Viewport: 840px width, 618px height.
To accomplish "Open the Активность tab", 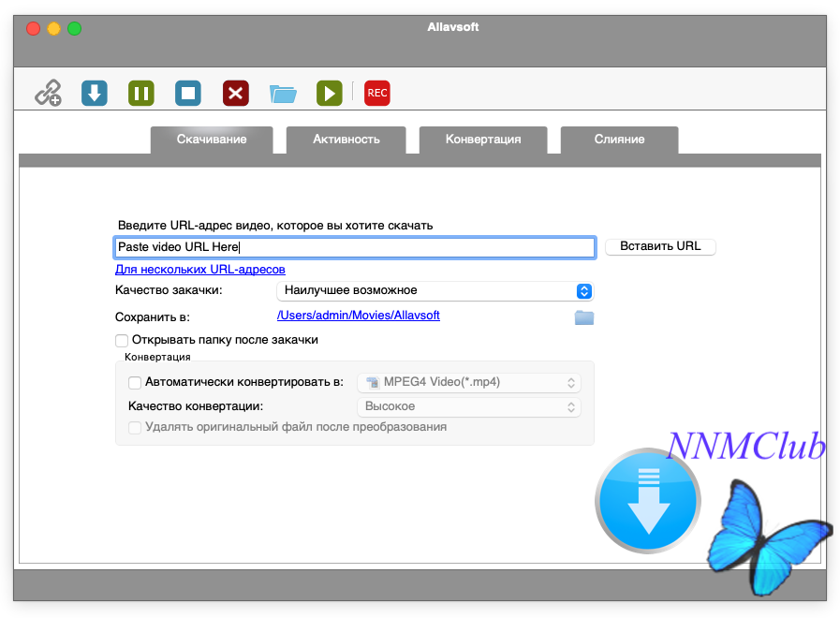I will click(x=346, y=140).
